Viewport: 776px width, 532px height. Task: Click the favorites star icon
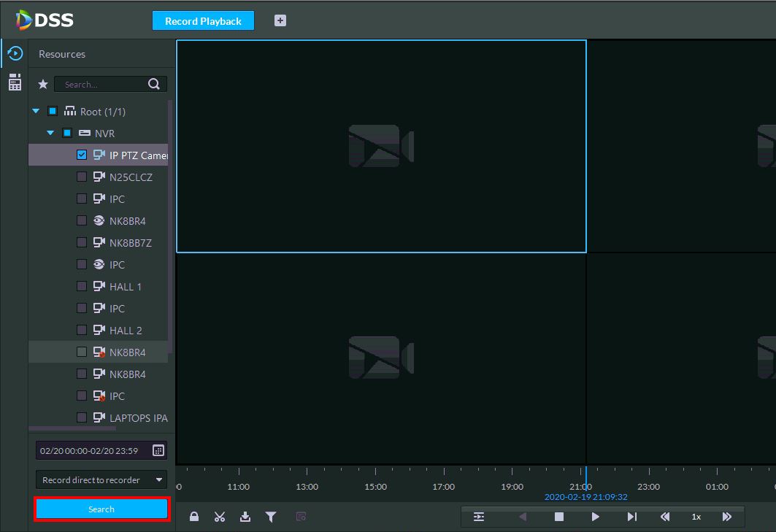43,84
